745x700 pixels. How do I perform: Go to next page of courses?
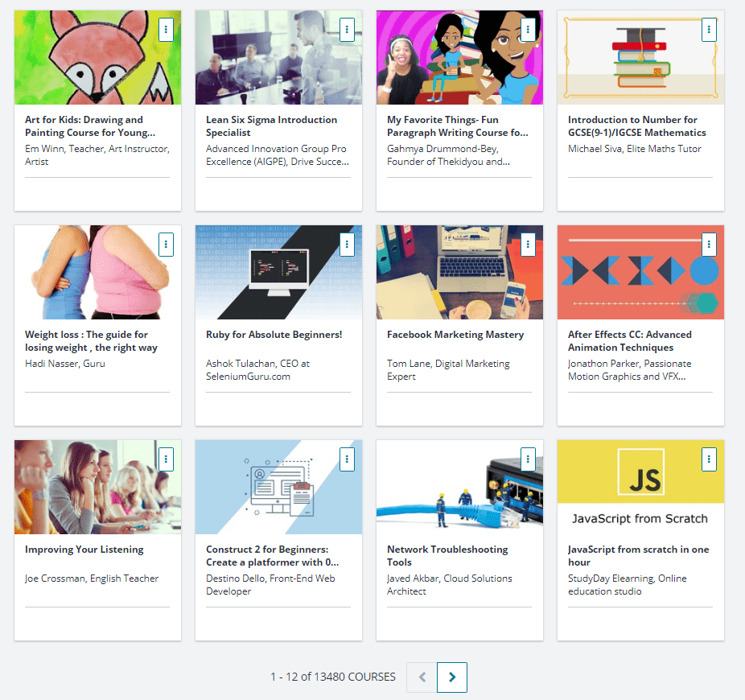click(x=452, y=677)
